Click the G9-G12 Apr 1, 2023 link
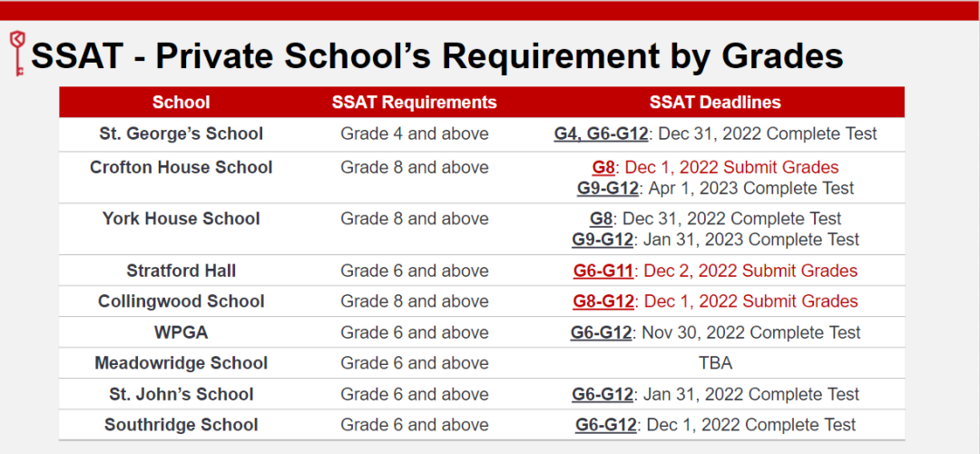The height and width of the screenshot is (454, 980). coord(608,189)
